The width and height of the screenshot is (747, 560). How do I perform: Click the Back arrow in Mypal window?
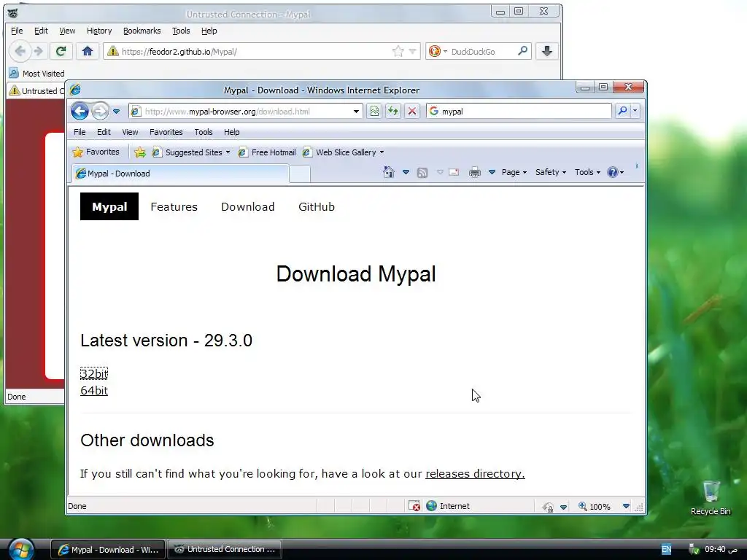(x=20, y=51)
